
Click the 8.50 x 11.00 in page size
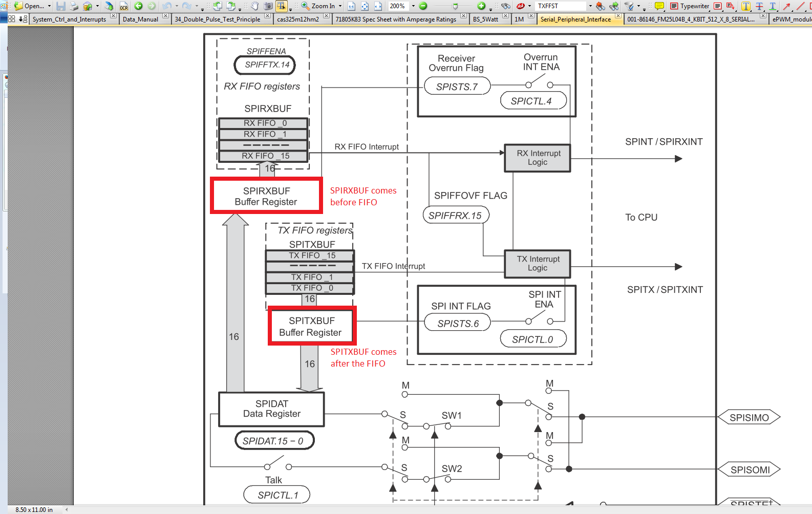click(34, 510)
